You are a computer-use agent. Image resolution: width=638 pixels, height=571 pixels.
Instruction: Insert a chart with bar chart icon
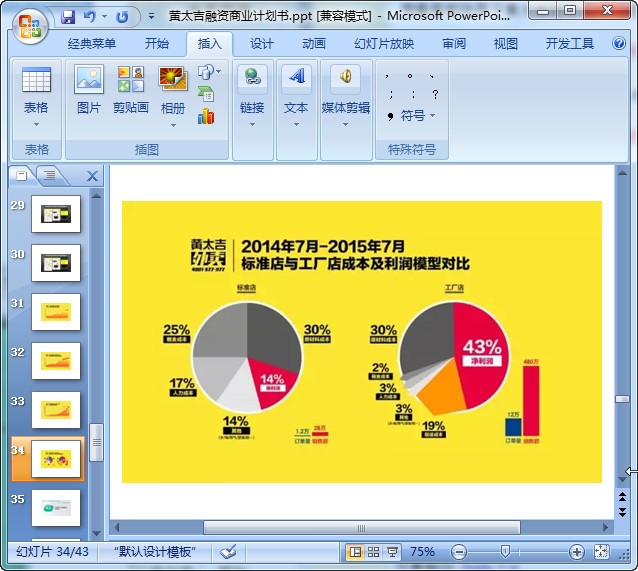[x=206, y=116]
